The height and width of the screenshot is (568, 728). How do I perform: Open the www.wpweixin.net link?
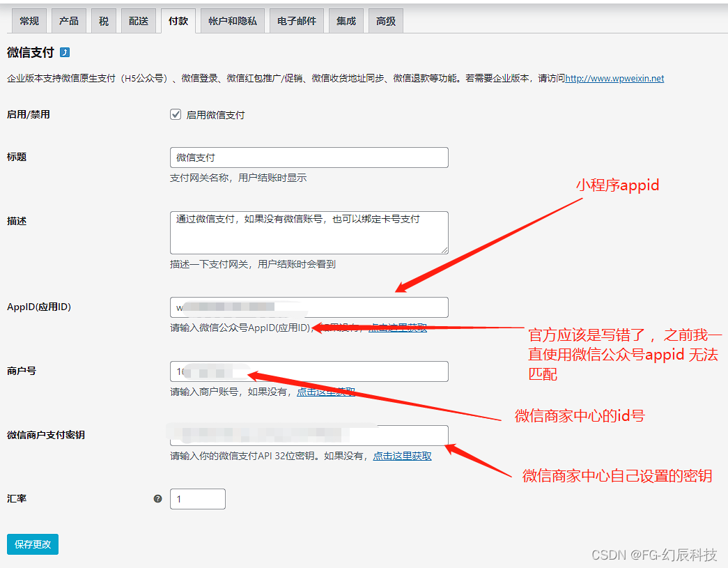614,78
